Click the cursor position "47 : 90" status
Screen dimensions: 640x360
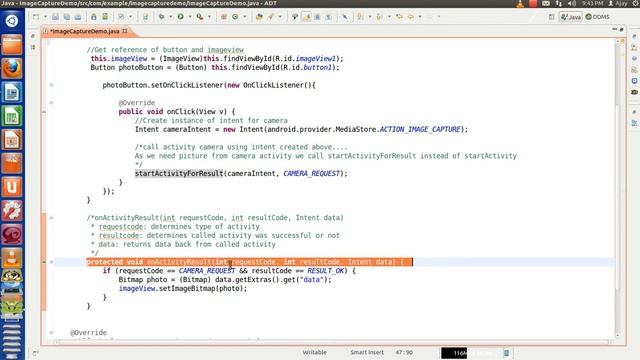coord(404,352)
